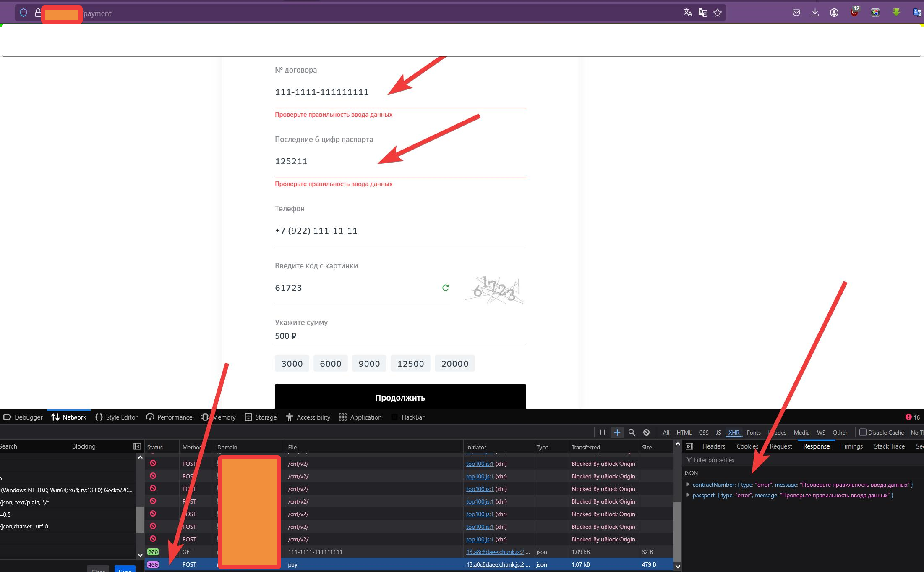Open network search magnifier icon
This screenshot has width=924, height=572.
tap(632, 432)
